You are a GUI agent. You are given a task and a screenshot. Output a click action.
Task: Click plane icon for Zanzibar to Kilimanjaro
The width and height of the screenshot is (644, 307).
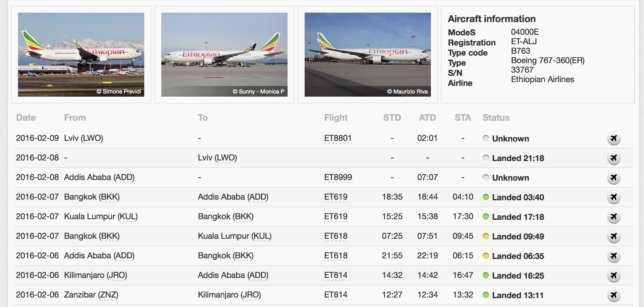click(x=613, y=295)
